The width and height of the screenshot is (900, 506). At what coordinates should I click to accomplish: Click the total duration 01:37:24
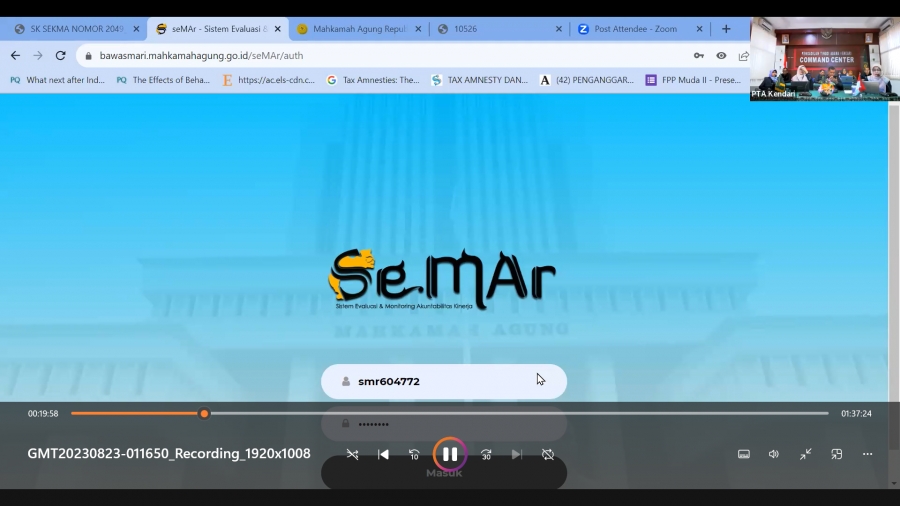856,414
